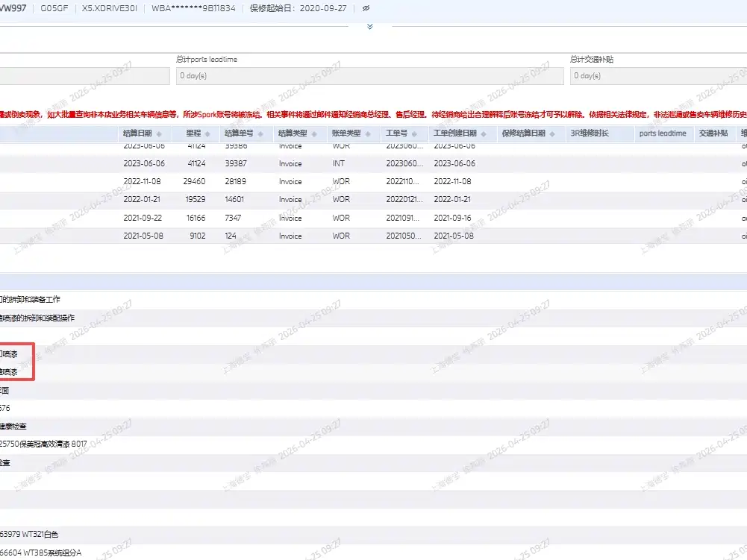This screenshot has width=747, height=560.
Task: Click work order creation date 2021-09-16
Action: tap(452, 218)
